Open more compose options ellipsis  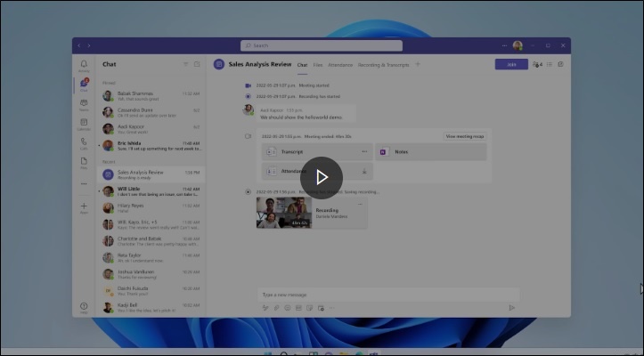(332, 308)
